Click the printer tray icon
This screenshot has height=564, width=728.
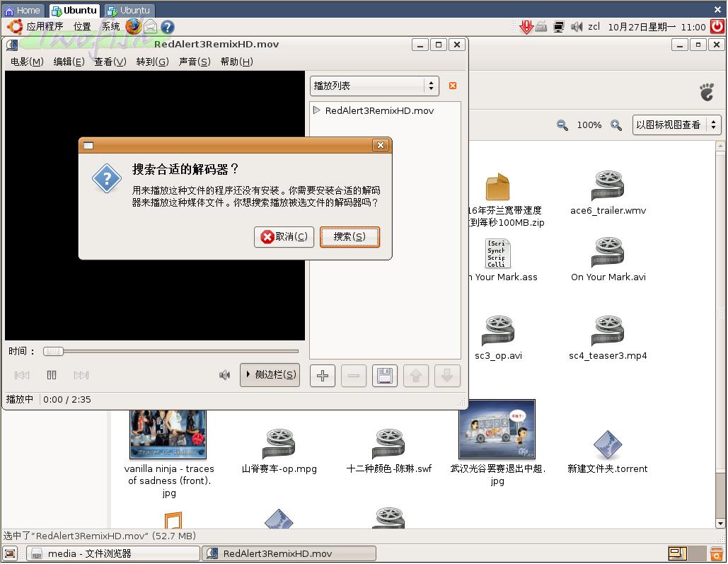pyautogui.click(x=541, y=27)
